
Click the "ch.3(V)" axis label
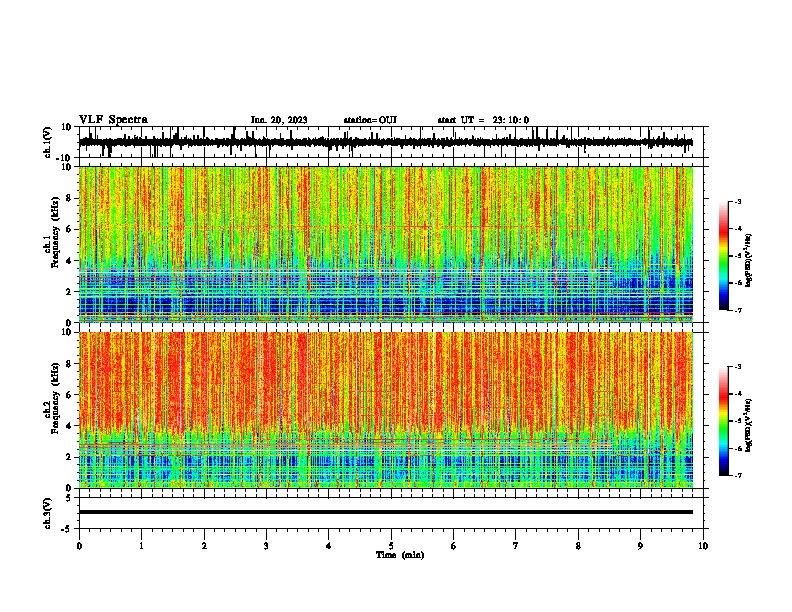pyautogui.click(x=48, y=514)
